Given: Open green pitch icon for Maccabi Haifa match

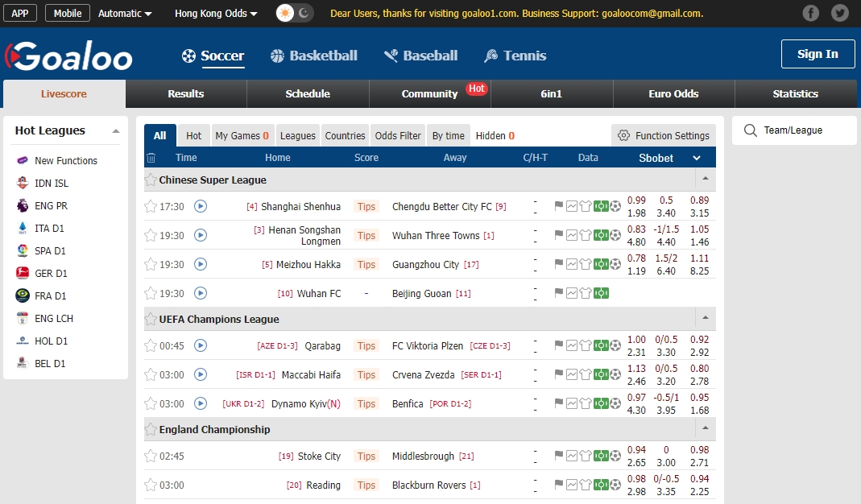Looking at the screenshot, I should pyautogui.click(x=602, y=374).
